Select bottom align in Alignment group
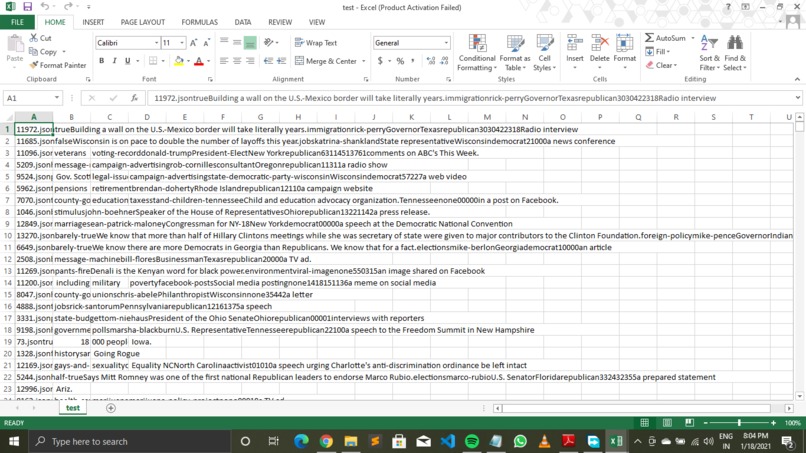806x453 pixels. 250,43
